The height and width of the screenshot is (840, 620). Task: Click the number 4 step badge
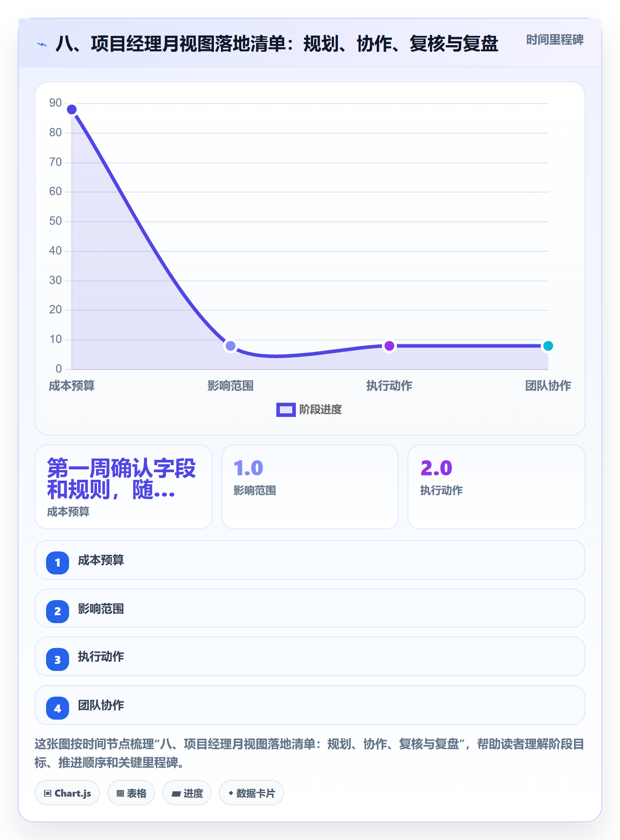58,708
